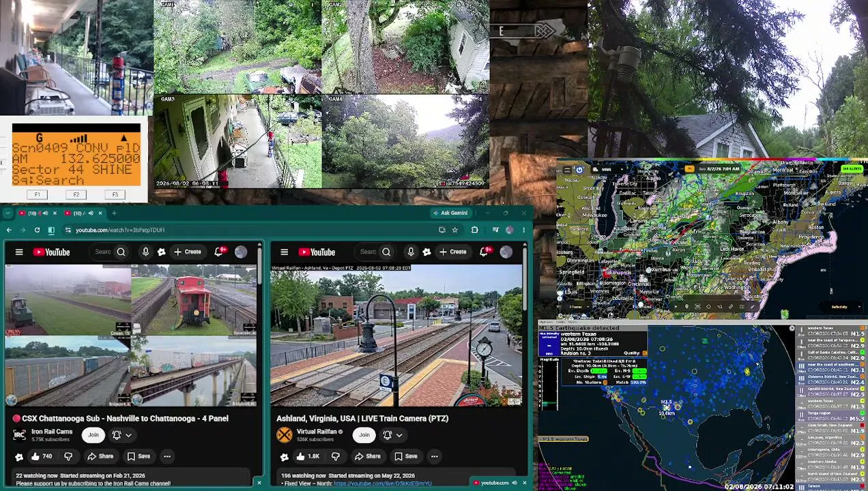Image resolution: width=868 pixels, height=491 pixels.
Task: Reload the page in Chrome toolbar
Action: pyautogui.click(x=37, y=230)
